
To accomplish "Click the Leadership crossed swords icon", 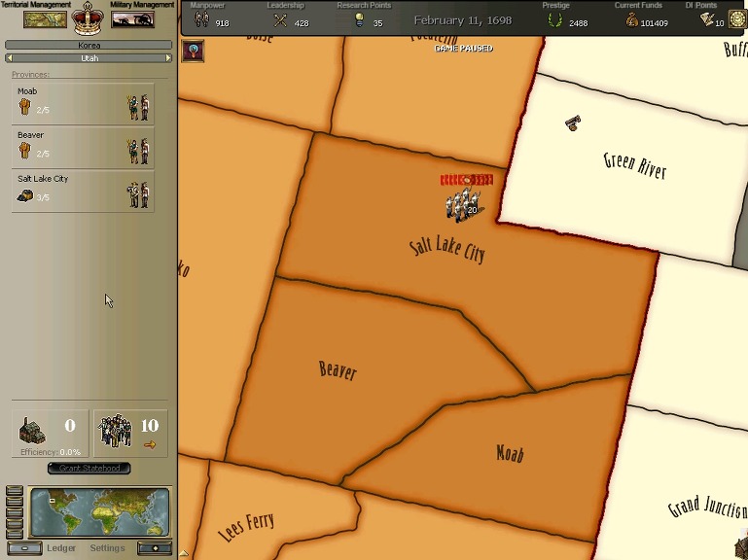I will tap(280, 21).
